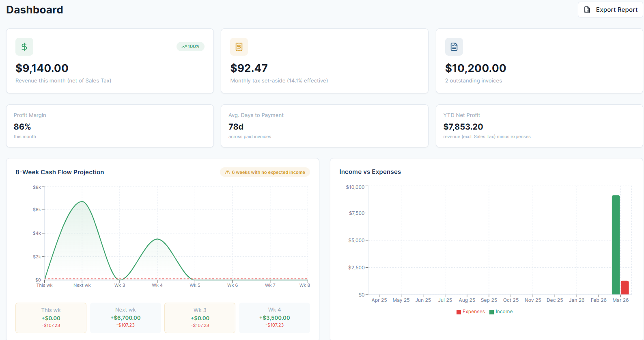Click the file icon inside Export Report
644x340 pixels.
tap(587, 10)
